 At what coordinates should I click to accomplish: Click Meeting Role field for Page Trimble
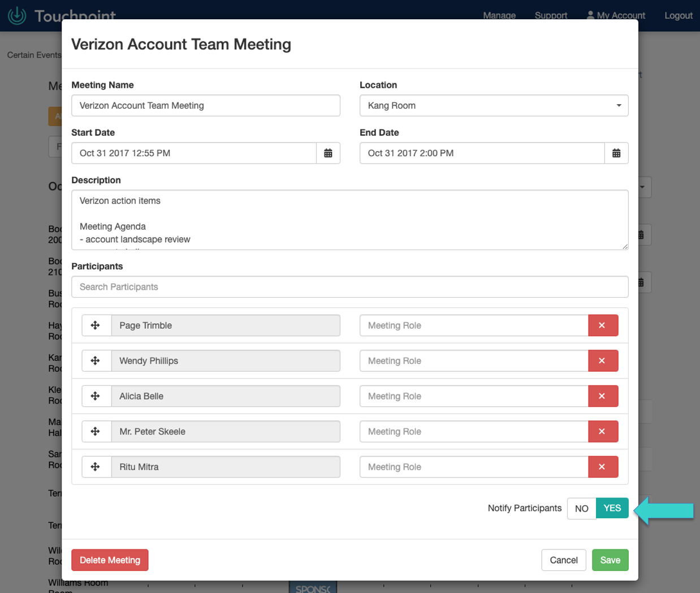click(474, 325)
